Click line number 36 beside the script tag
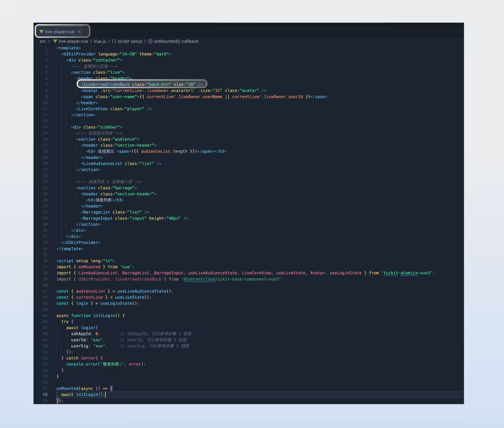 (45, 261)
